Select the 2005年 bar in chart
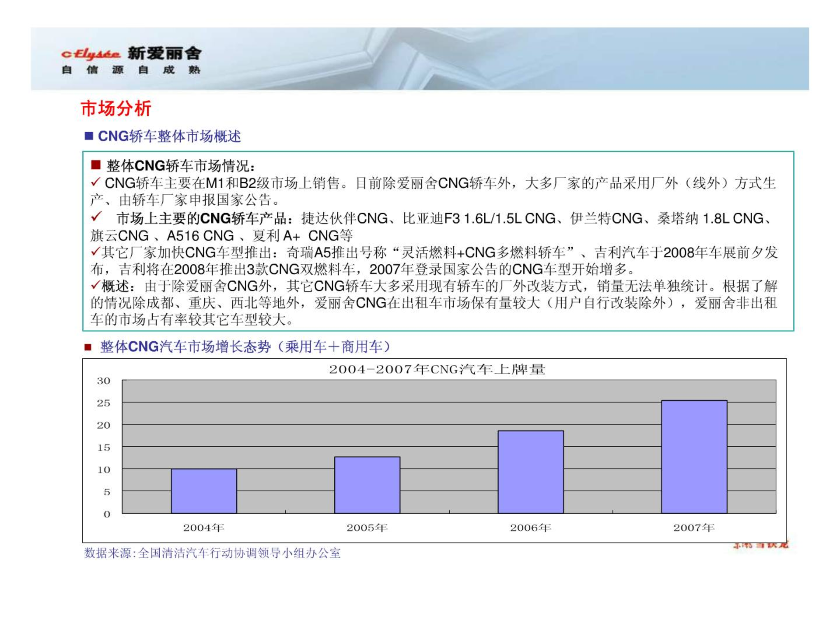840x630 pixels. point(367,485)
